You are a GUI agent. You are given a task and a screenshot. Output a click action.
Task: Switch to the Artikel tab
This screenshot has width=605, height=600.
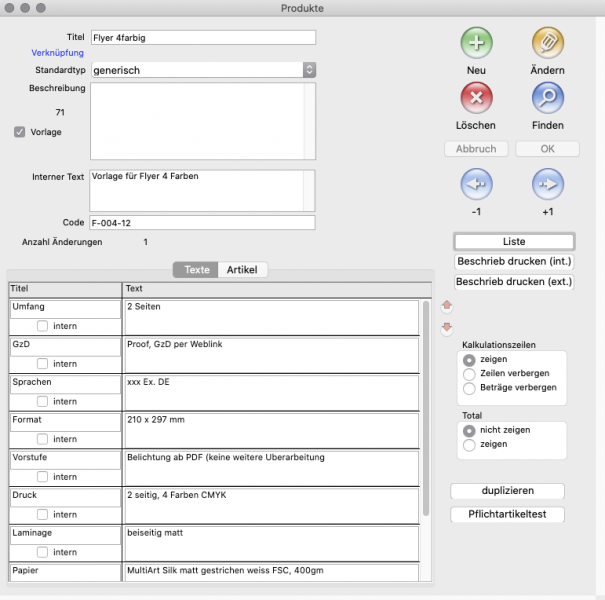click(243, 270)
